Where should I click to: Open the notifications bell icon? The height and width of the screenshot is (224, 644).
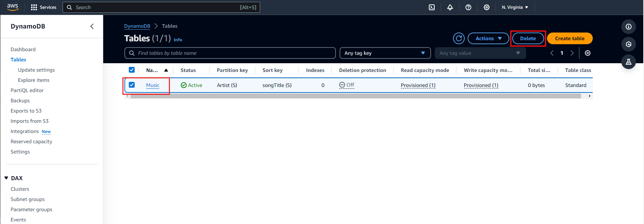pyautogui.click(x=450, y=7)
